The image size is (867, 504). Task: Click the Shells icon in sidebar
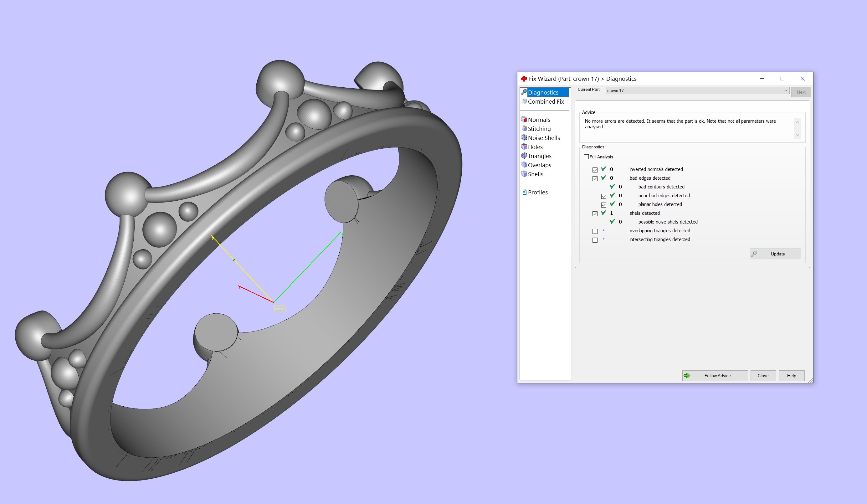(524, 174)
